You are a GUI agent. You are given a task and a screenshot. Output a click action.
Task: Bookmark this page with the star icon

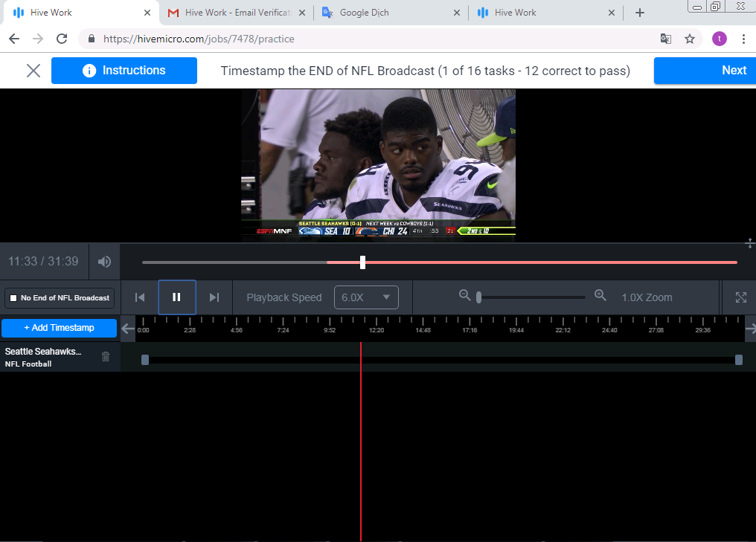[690, 39]
